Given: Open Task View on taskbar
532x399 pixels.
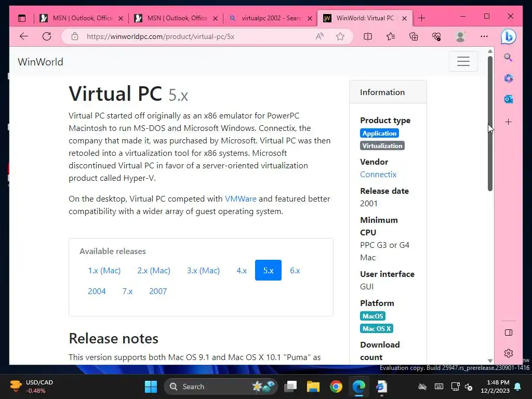Looking at the screenshot, I should pyautogui.click(x=290, y=387).
